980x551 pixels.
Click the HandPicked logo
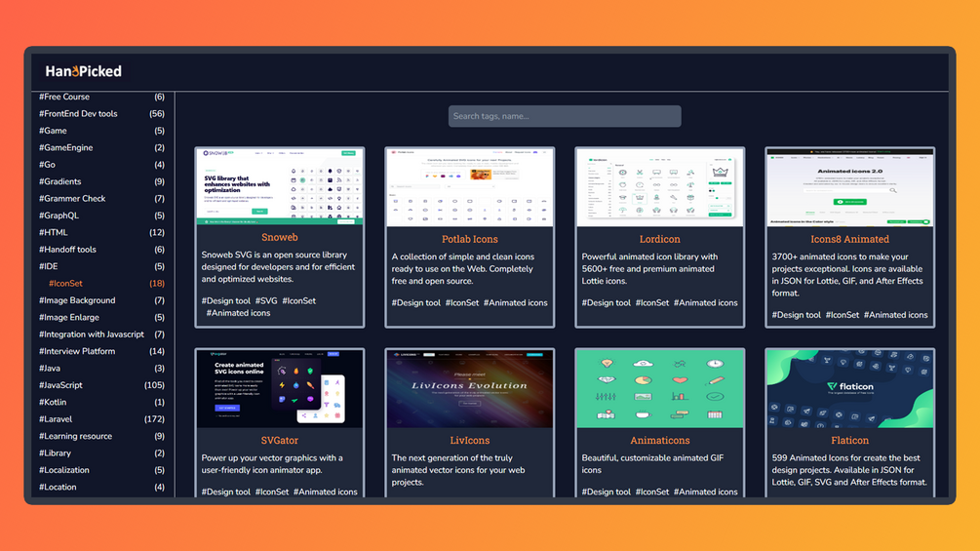[x=83, y=71]
